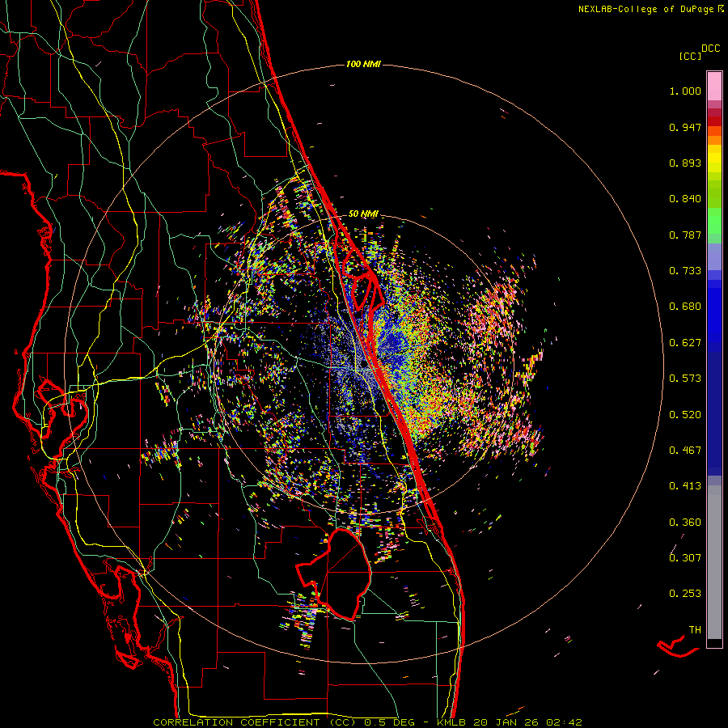
Task: Pick the lavender color bar segment near 0.733
Action: pyautogui.click(x=714, y=257)
